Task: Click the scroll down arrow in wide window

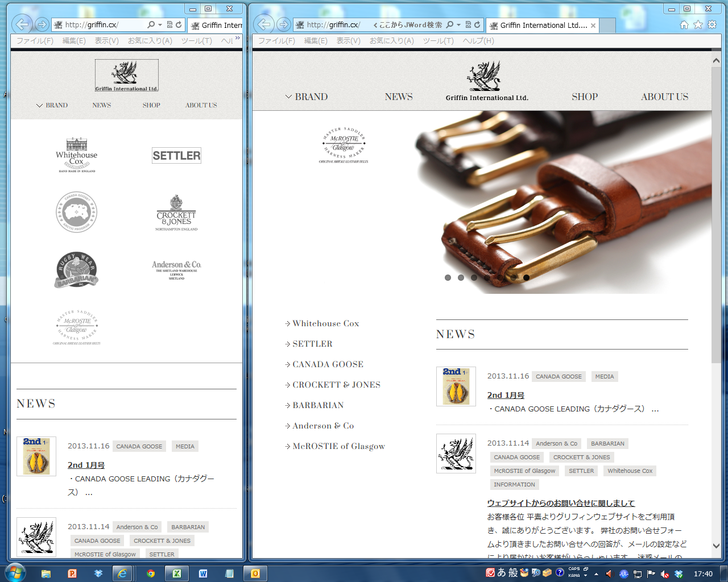Action: point(716,546)
